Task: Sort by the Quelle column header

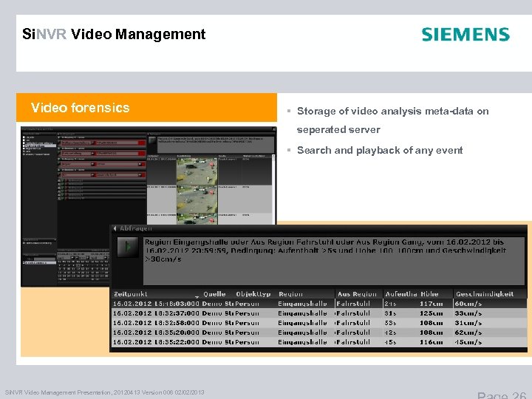Action: point(214,294)
